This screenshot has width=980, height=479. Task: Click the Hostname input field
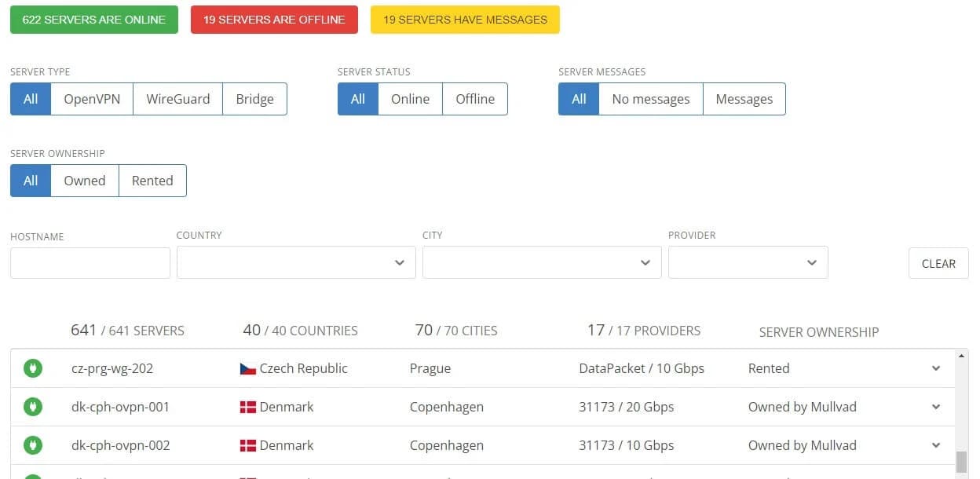(x=90, y=263)
